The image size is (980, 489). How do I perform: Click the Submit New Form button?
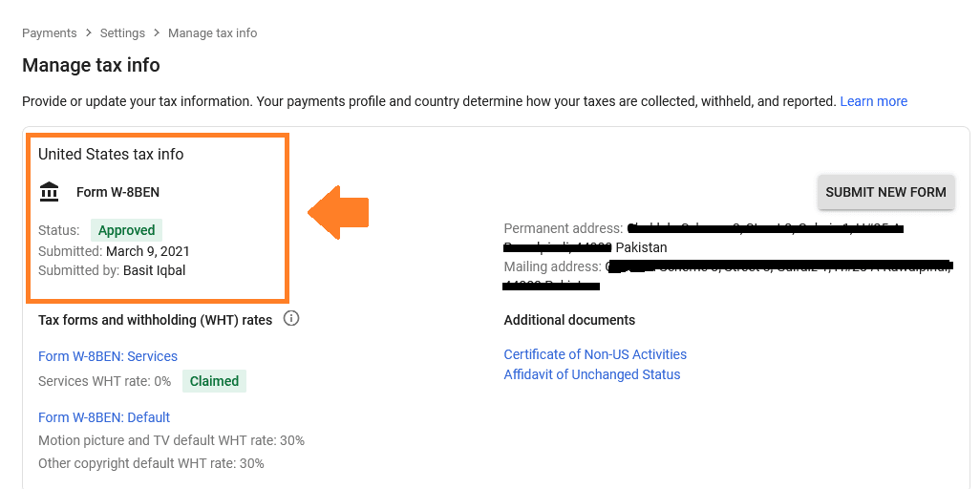(x=885, y=192)
